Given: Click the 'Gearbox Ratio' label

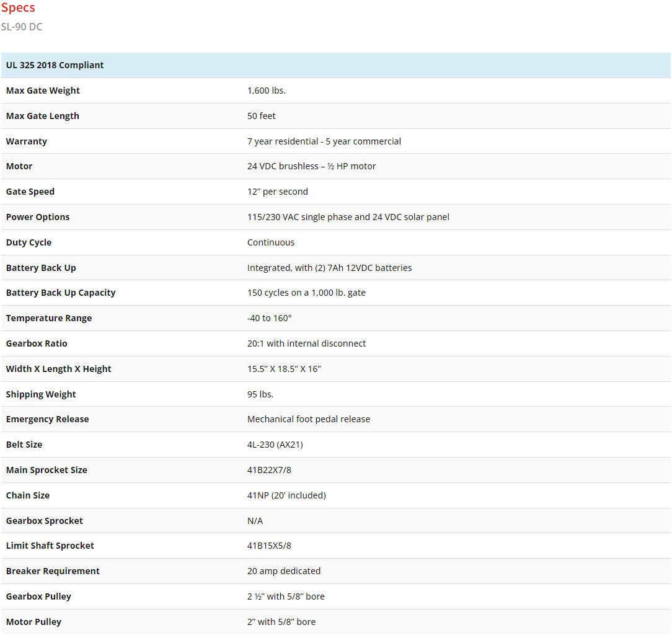Looking at the screenshot, I should (x=37, y=343).
